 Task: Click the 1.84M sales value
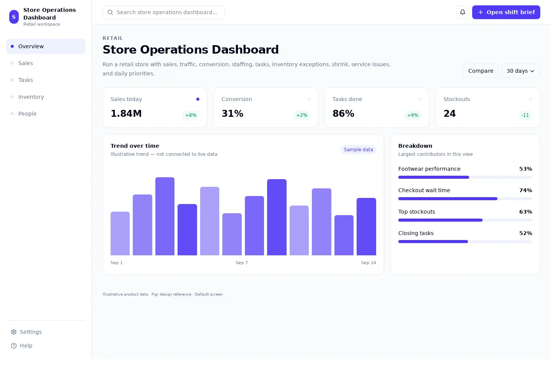[126, 114]
